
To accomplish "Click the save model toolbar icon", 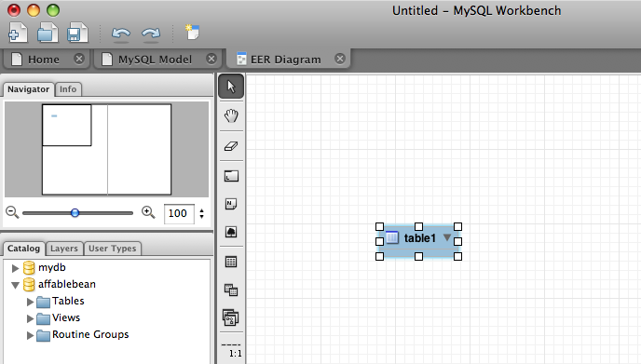I will pos(76,33).
